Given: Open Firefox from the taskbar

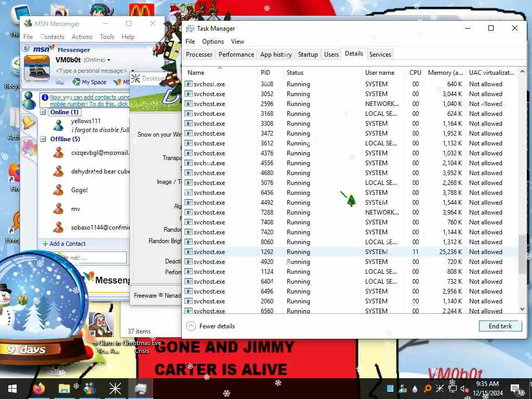Looking at the screenshot, I should click(x=38, y=389).
